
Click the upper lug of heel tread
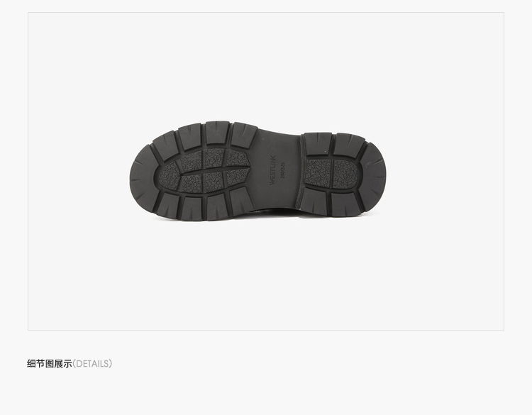(x=318, y=145)
